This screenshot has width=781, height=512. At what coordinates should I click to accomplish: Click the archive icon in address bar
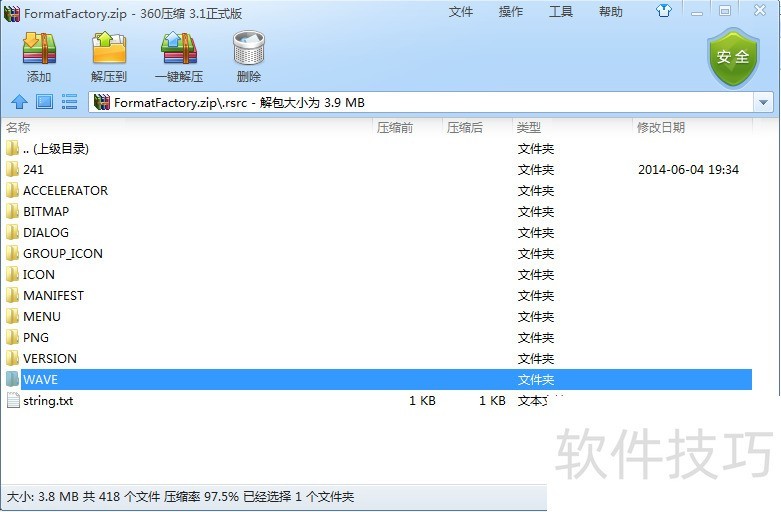coord(102,102)
